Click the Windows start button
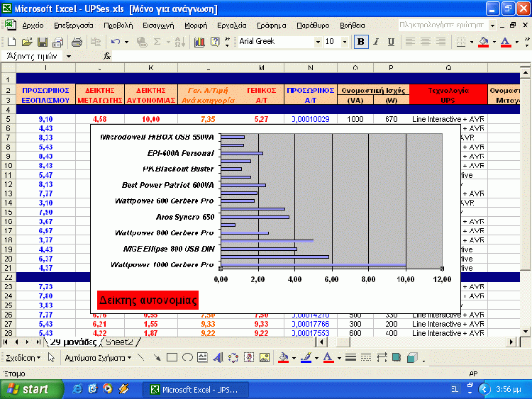Screen dimensions: 532x399 [x=32, y=389]
